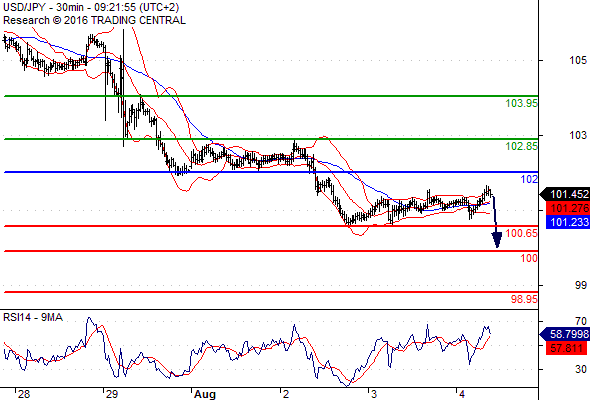Click the USD/JPY 30min chart title

pos(91,7)
